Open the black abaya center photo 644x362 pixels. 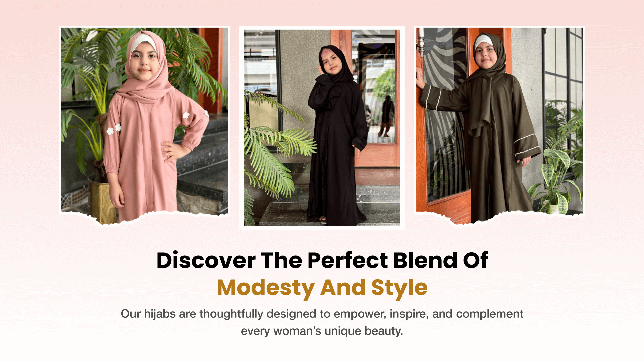[x=322, y=128]
